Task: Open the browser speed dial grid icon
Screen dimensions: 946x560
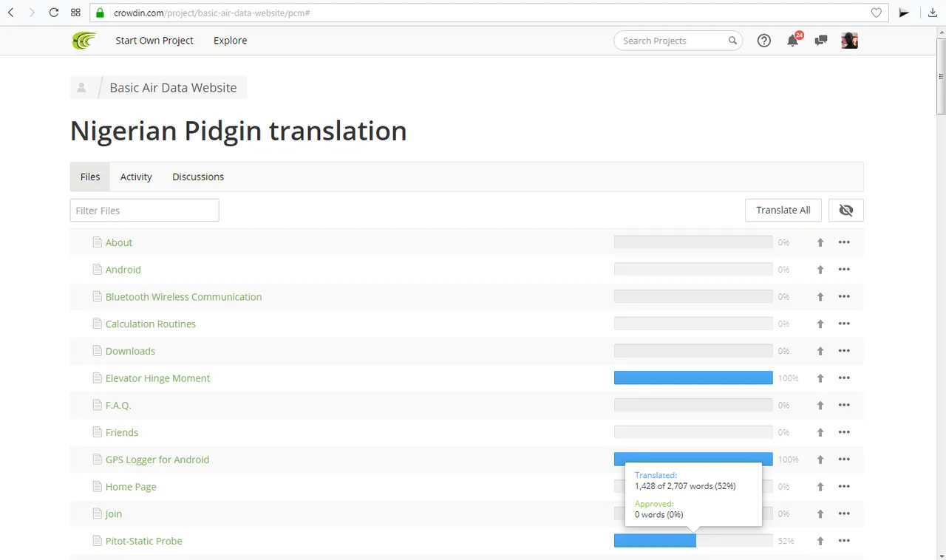Action: (x=75, y=13)
